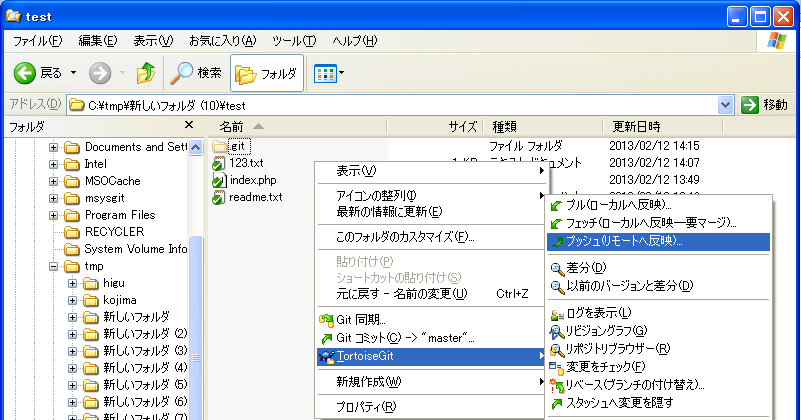Open the Repository browser (リポジトリブラウザー) icon
The width and height of the screenshot is (801, 420).
tap(557, 349)
